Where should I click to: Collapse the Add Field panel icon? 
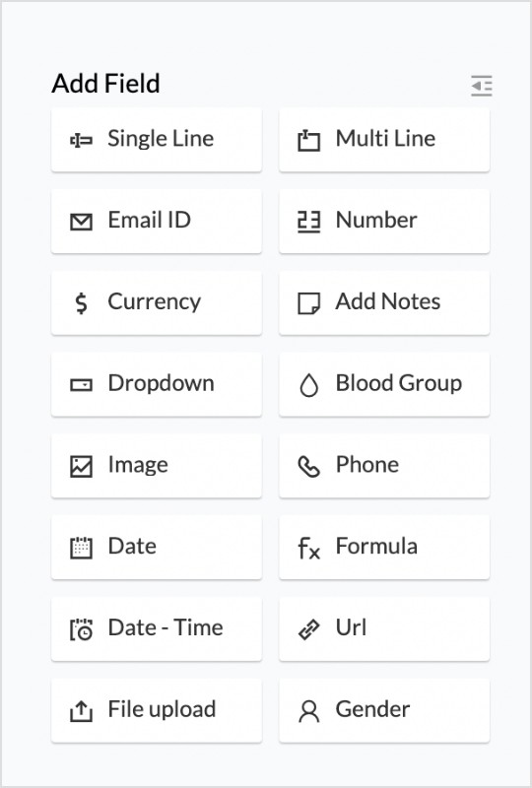481,86
